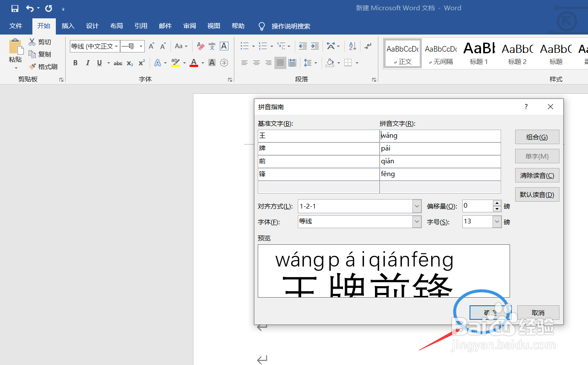Increase paragraph indent
This screenshot has width=588, height=365.
(x=315, y=46)
